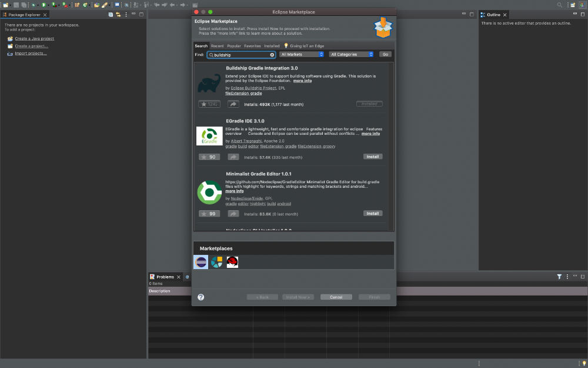Click the Open Perspective icon
Viewport: 588px width, 368px height.
click(573, 5)
